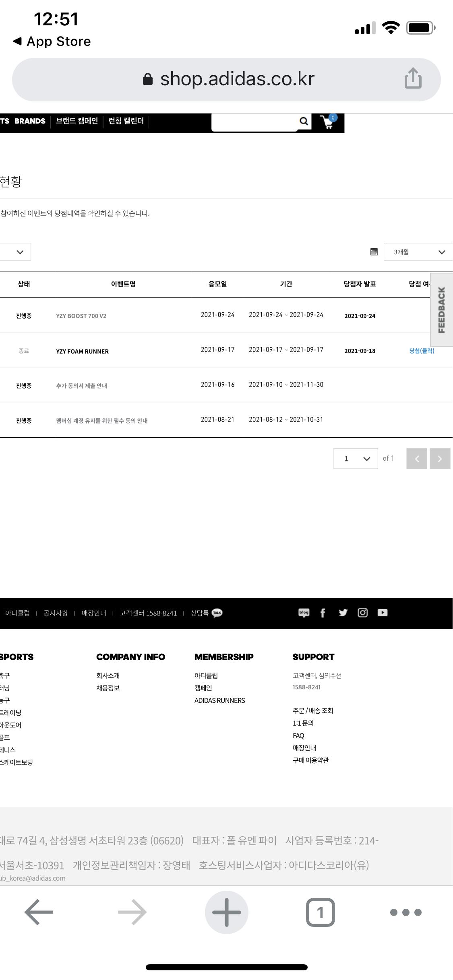Viewport: 453px width, 980px height.
Task: Open the tab switcher showing 1
Action: coord(320,912)
